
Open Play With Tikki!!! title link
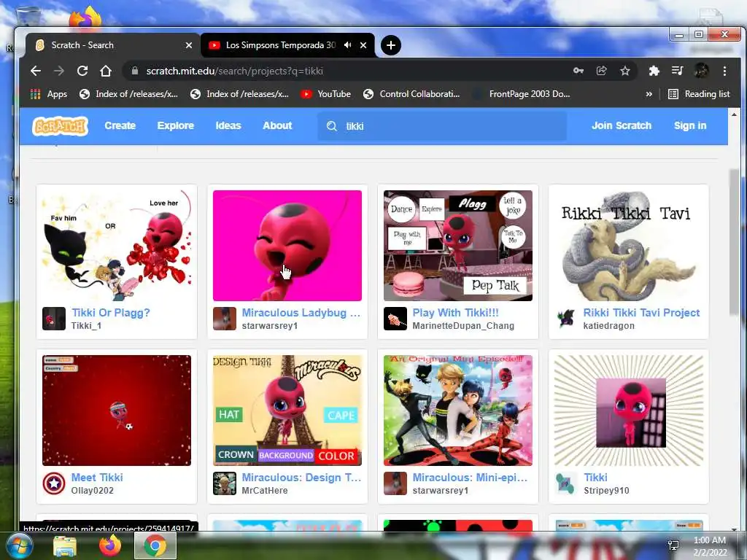tap(455, 313)
